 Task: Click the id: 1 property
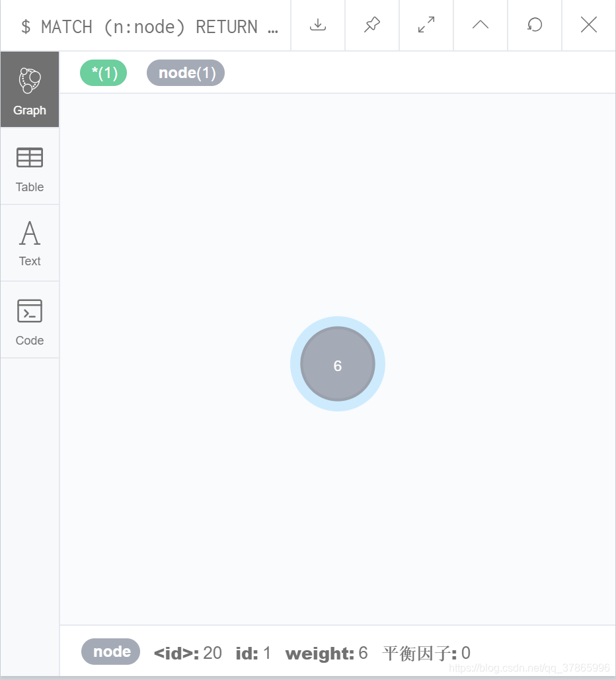point(253,653)
